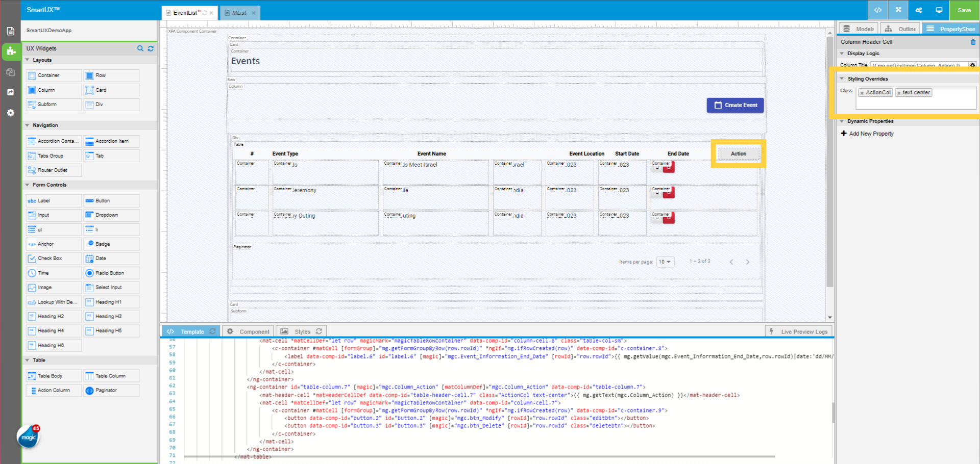Collapse the Styling Overrides section

[843, 79]
